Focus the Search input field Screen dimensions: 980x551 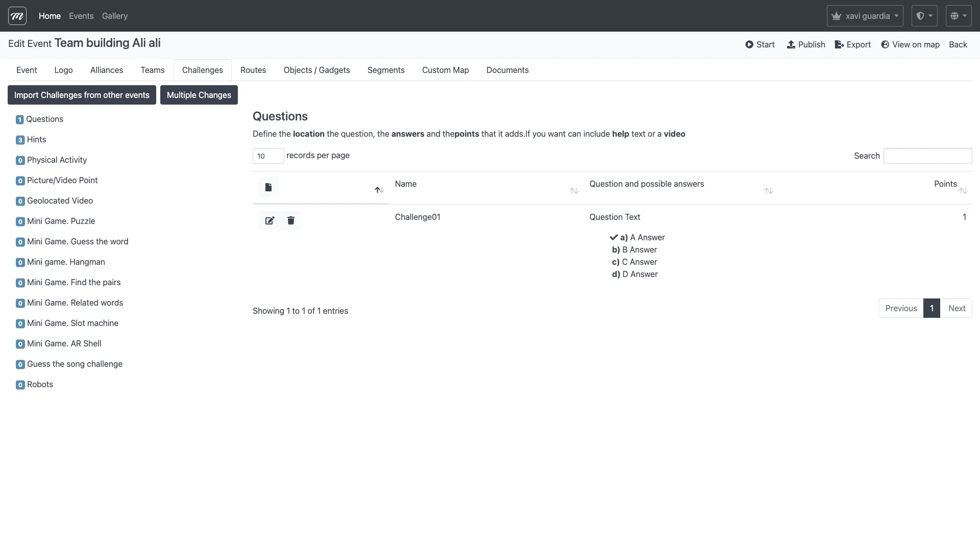point(927,156)
